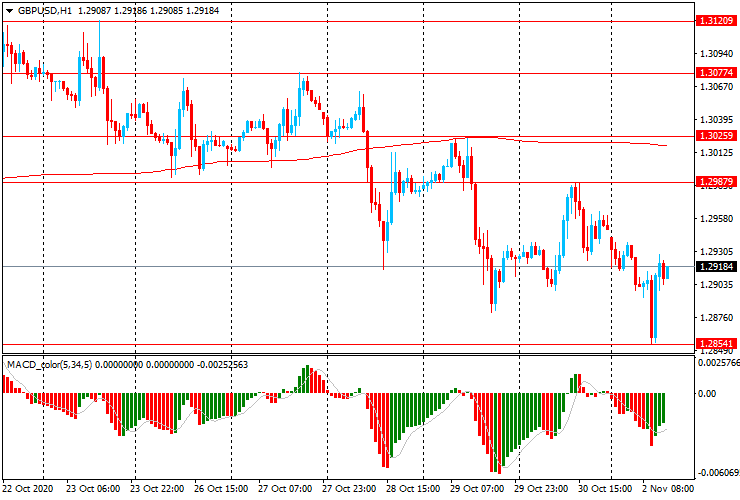Click the 23 Oct 06:00 time label
This screenshot has height=500, width=740.
tap(93, 488)
